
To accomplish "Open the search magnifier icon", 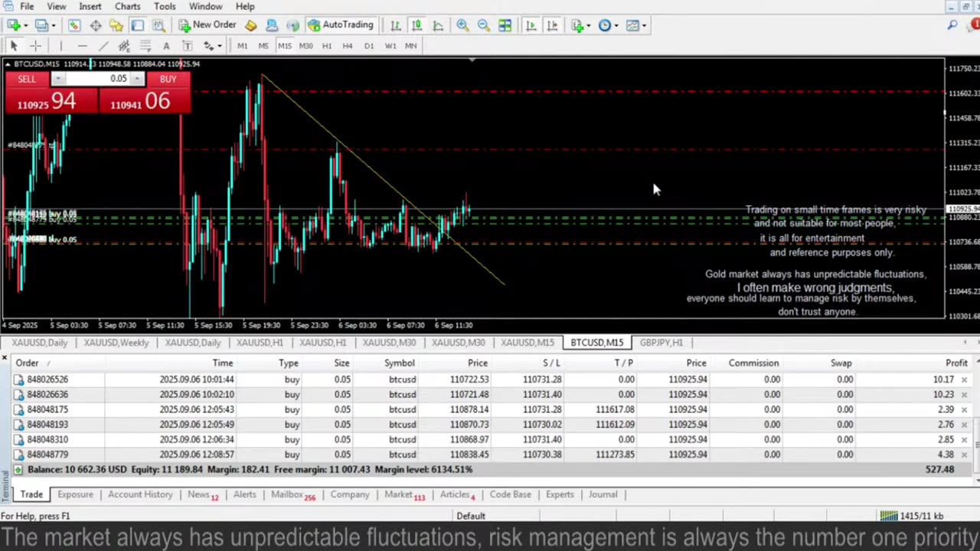I will tap(952, 25).
